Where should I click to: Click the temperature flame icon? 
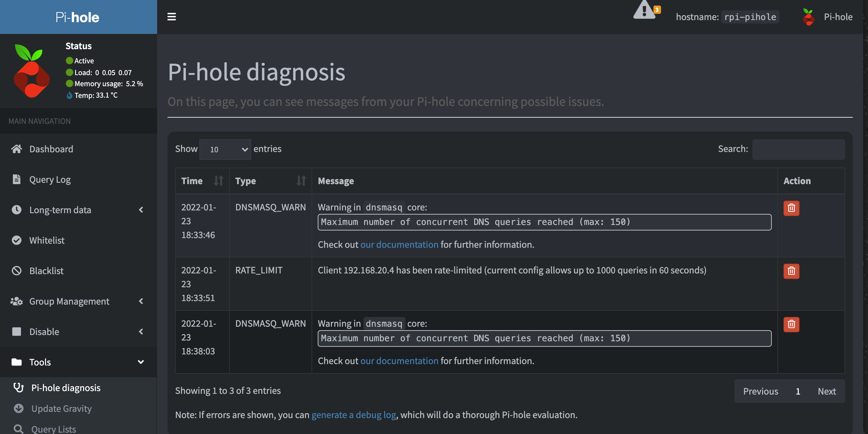tap(69, 95)
